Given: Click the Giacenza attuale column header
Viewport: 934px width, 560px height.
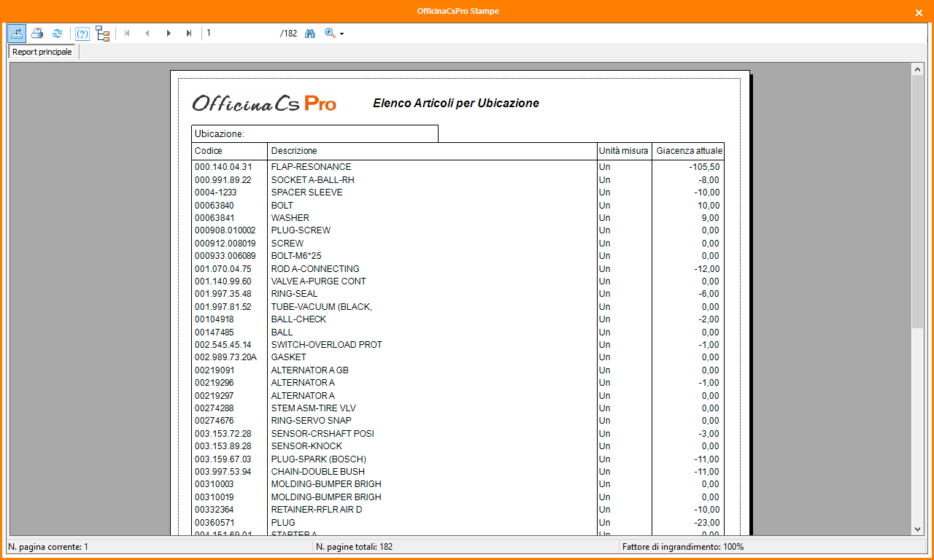Looking at the screenshot, I should tap(690, 151).
